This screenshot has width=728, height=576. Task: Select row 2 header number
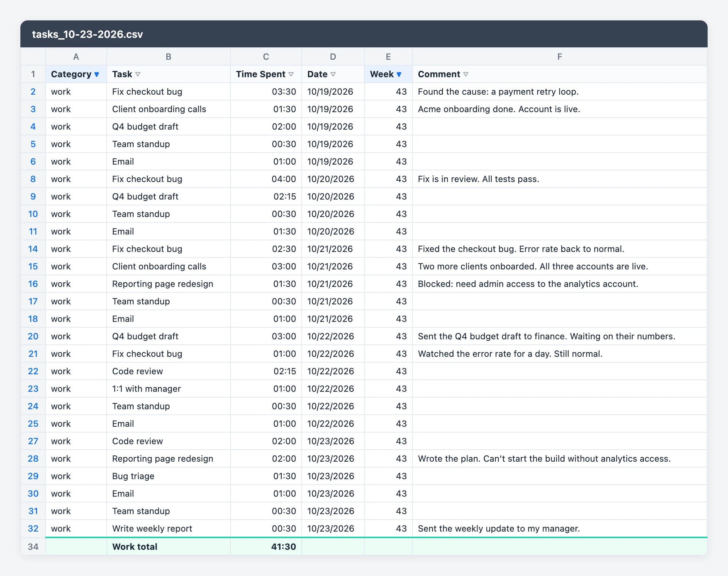pyautogui.click(x=33, y=92)
